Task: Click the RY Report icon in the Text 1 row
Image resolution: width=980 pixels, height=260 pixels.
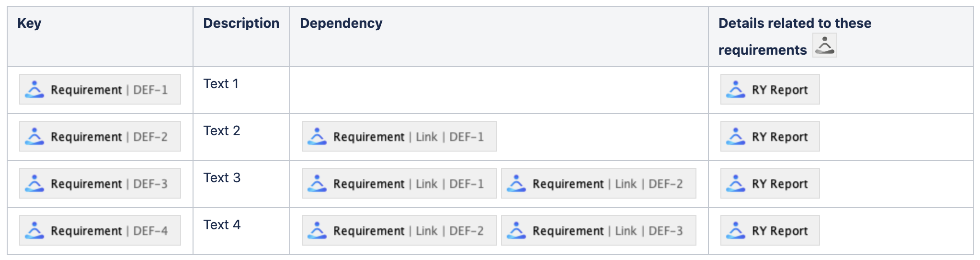Action: pos(736,90)
